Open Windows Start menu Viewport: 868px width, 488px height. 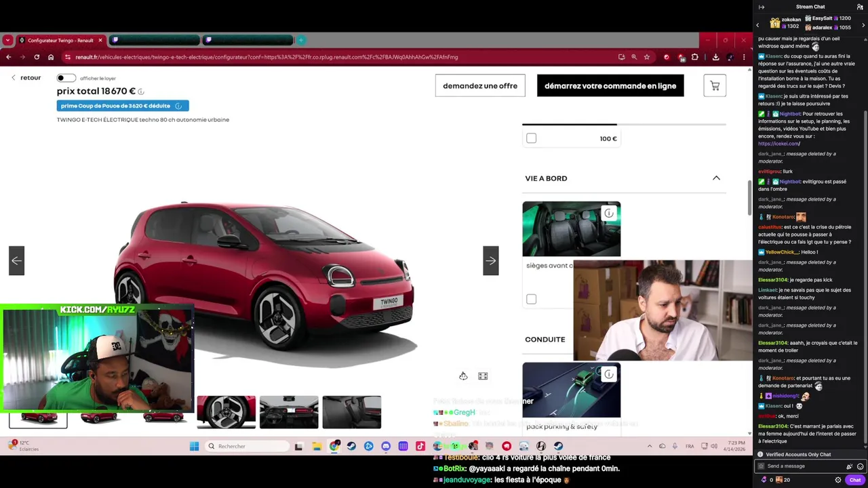pos(195,446)
